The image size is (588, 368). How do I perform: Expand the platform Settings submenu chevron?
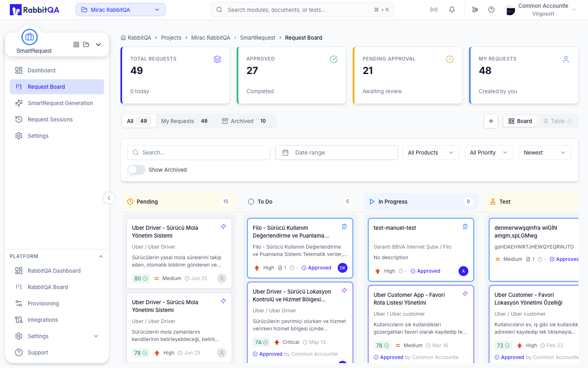tap(96, 336)
